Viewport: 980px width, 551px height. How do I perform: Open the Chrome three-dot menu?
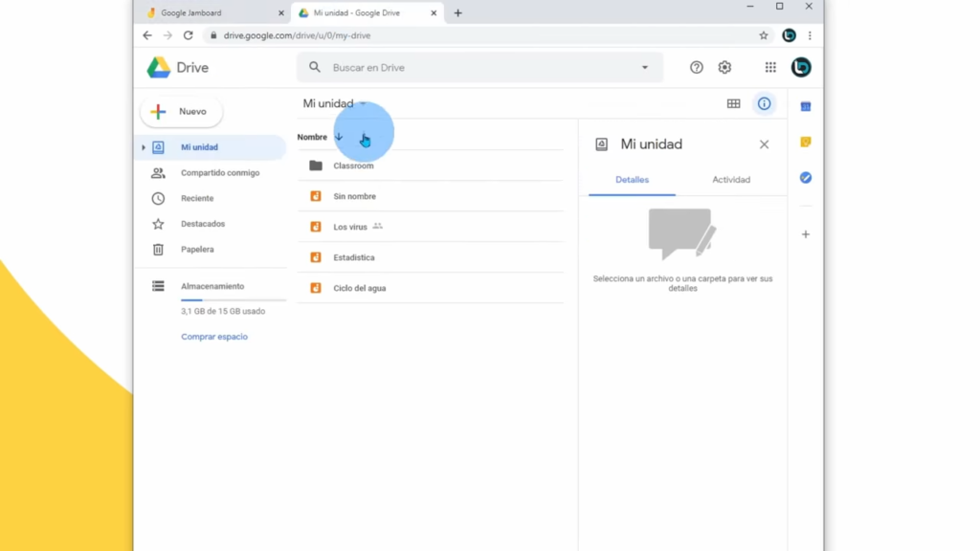(810, 35)
